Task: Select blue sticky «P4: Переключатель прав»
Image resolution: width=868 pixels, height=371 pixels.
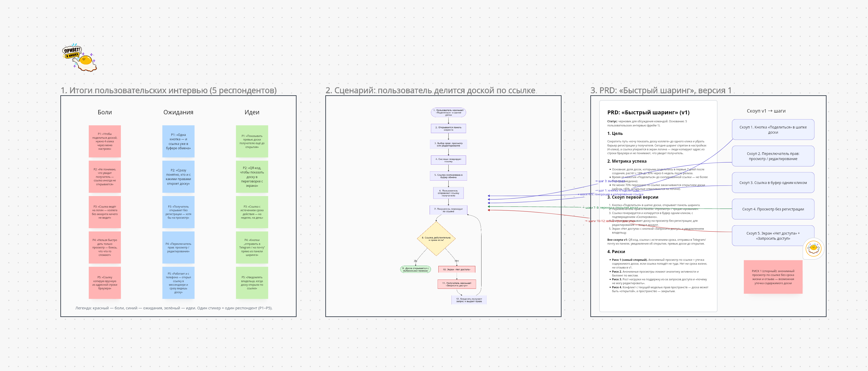Action: pyautogui.click(x=178, y=248)
